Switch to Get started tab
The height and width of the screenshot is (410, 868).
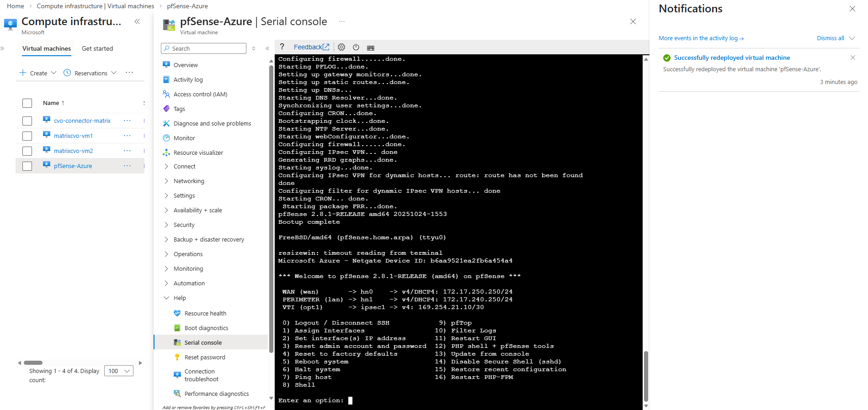pos(97,48)
